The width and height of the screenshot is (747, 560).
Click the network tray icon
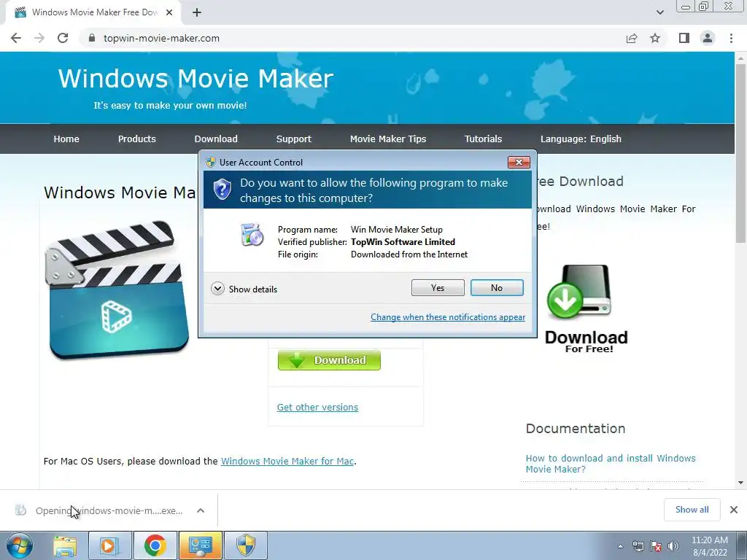pos(638,546)
